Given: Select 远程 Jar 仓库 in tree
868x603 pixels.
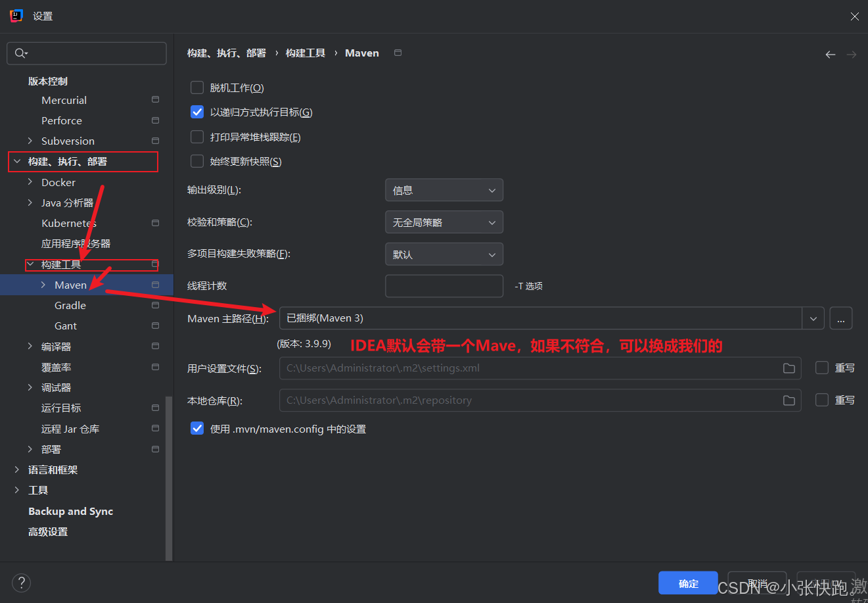Looking at the screenshot, I should [70, 429].
